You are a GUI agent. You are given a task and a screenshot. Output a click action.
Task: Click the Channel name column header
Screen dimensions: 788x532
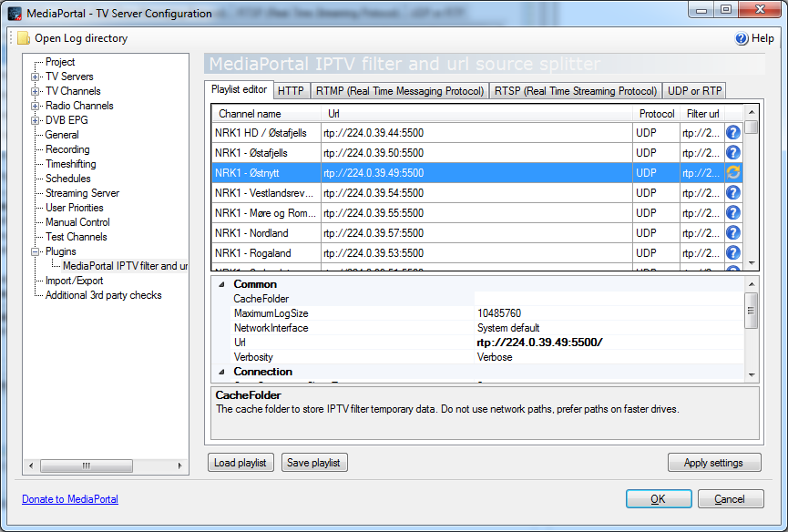click(x=267, y=114)
